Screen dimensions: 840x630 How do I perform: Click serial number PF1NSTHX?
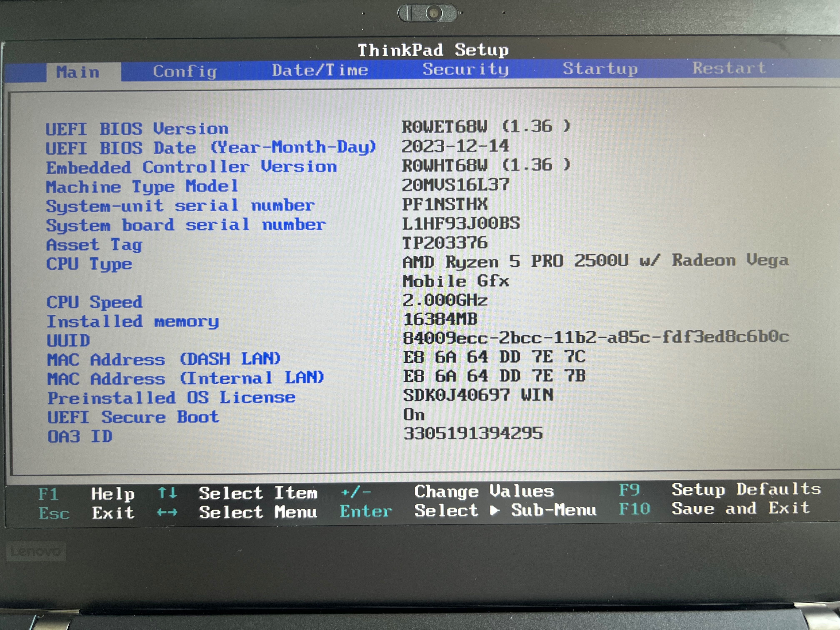(x=445, y=204)
